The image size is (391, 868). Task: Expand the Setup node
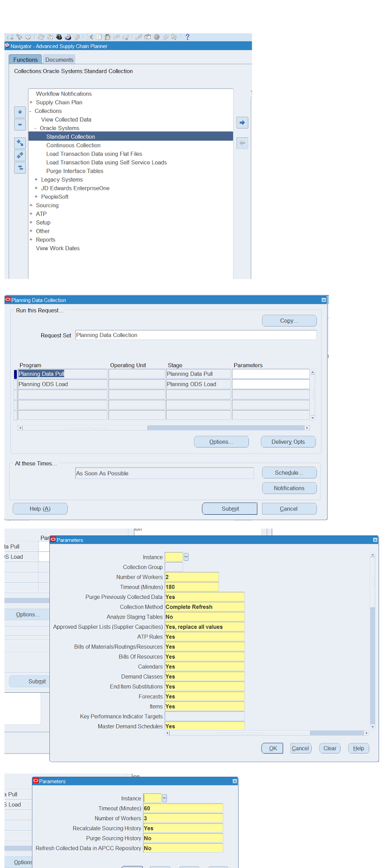coord(31,222)
